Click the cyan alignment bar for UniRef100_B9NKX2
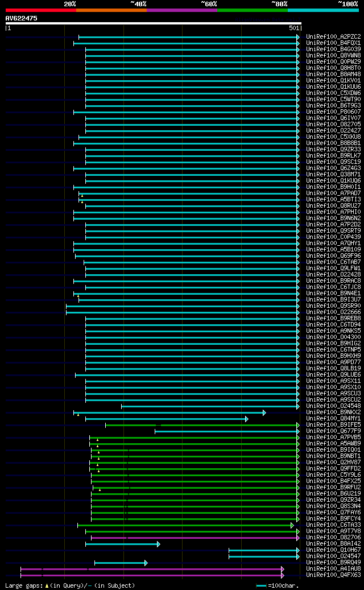The height and width of the screenshot is (590, 364). (169, 413)
